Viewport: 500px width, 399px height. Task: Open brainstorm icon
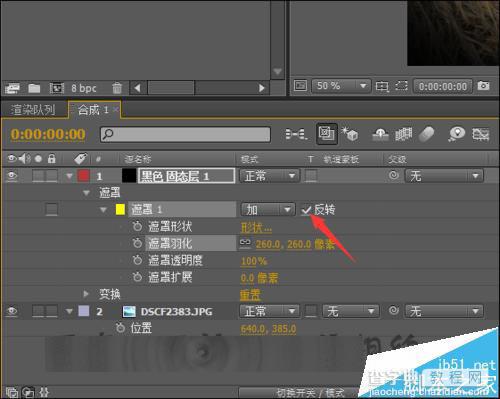tap(457, 134)
